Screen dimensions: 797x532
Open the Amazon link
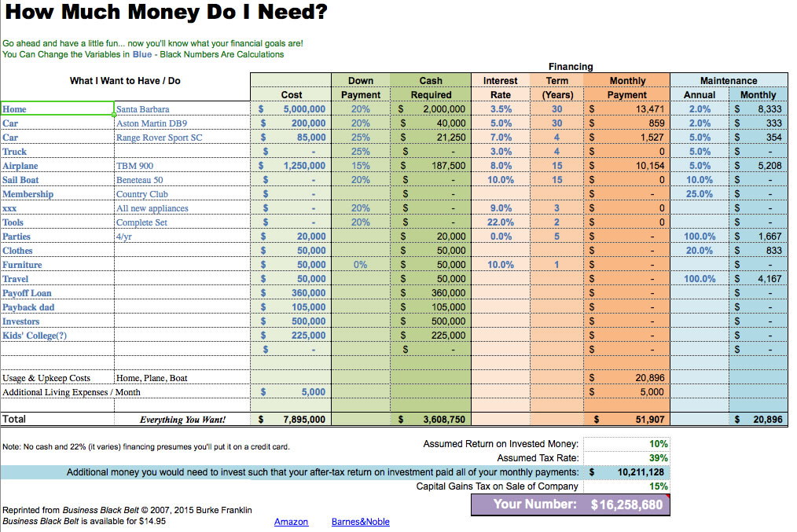click(291, 522)
